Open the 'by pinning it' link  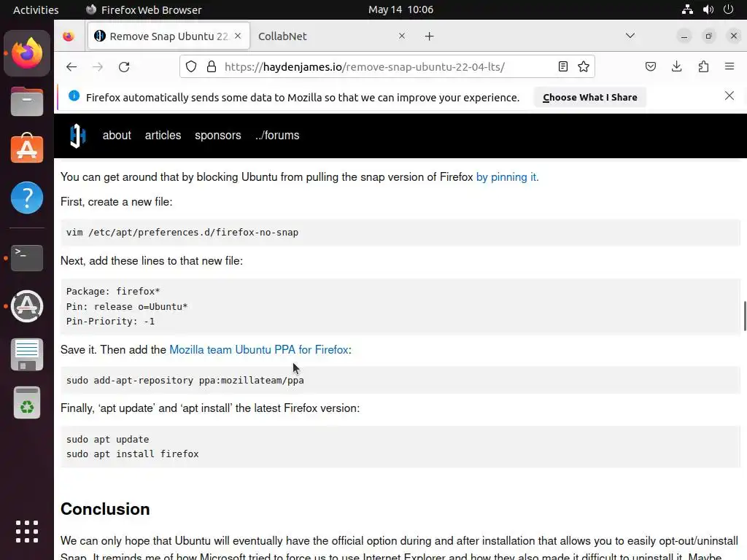[507, 176]
